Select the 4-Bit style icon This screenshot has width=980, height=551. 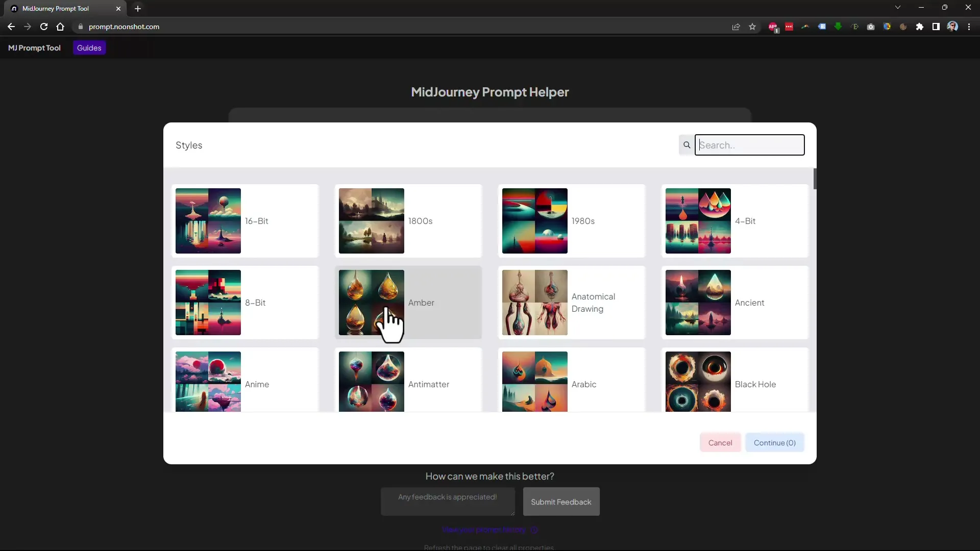coord(698,220)
